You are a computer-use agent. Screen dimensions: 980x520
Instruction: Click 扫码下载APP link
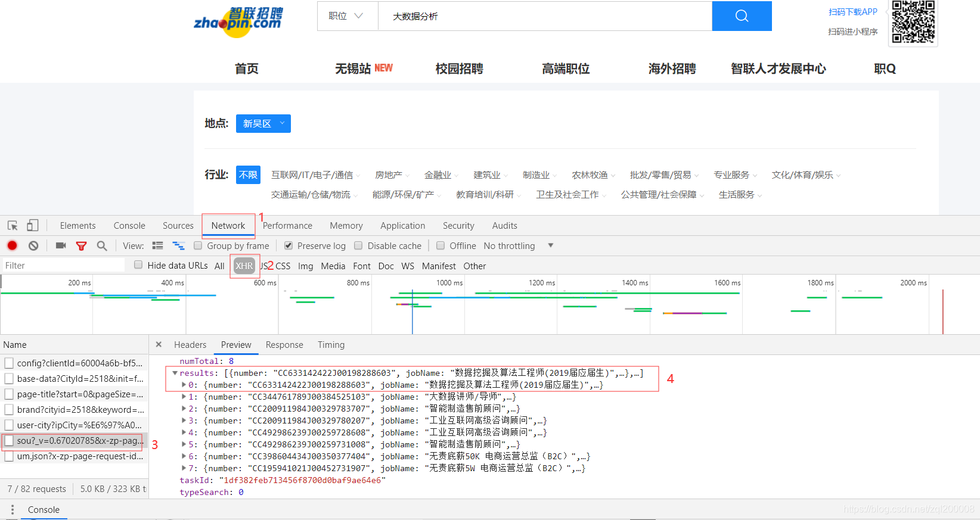(x=853, y=12)
